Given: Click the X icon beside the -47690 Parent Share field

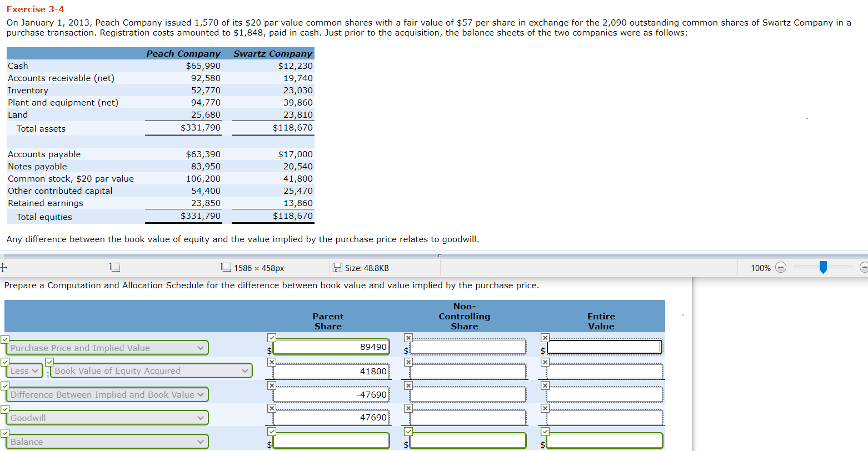Looking at the screenshot, I should click(x=271, y=385).
